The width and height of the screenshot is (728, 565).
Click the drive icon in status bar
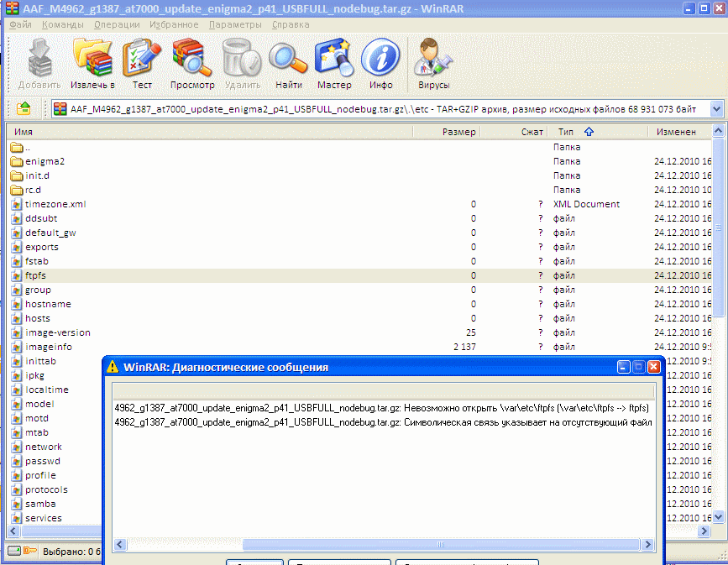tap(14, 551)
